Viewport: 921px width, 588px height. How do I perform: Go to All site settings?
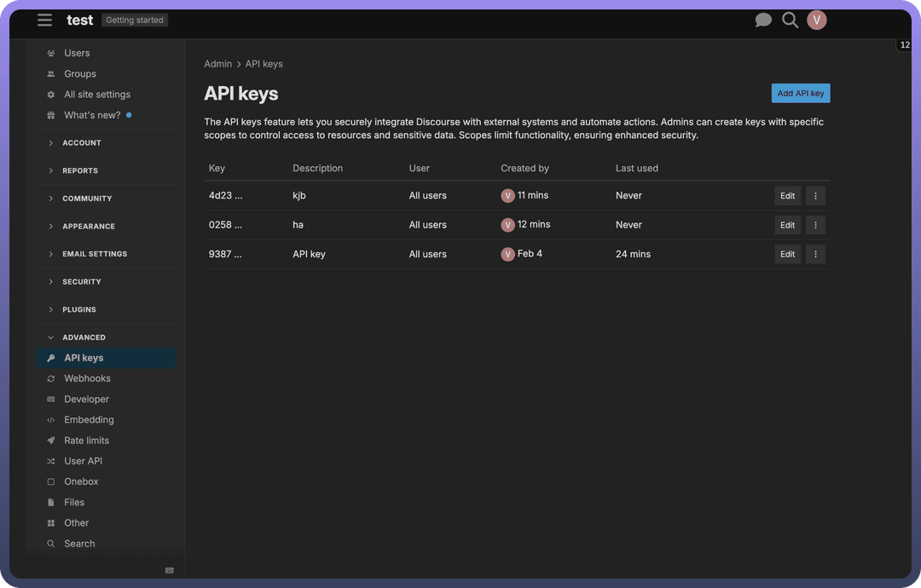97,95
